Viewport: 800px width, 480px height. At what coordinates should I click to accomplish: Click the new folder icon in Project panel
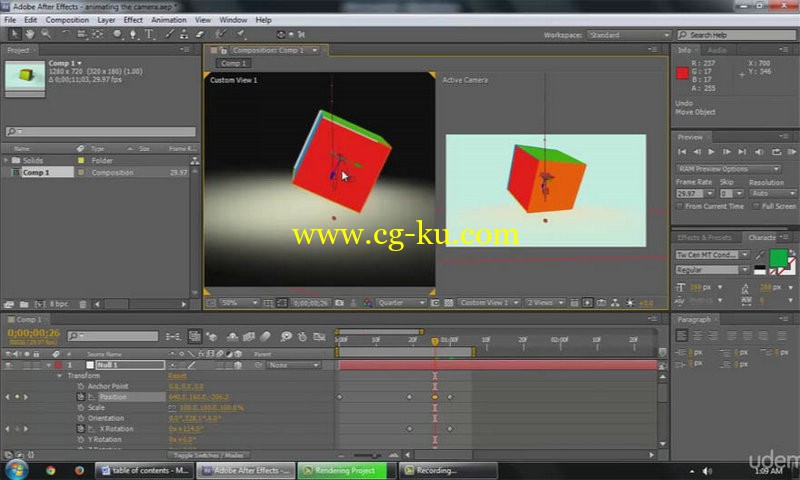pyautogui.click(x=24, y=304)
